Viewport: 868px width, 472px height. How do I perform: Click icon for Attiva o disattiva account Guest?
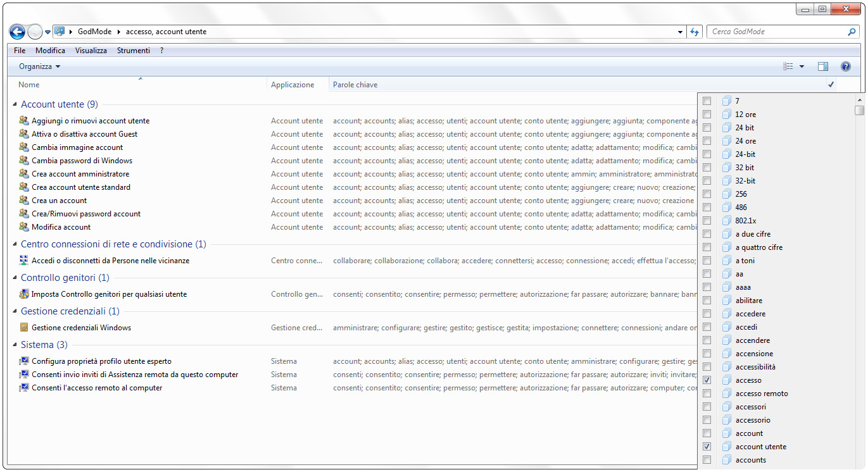pyautogui.click(x=24, y=134)
